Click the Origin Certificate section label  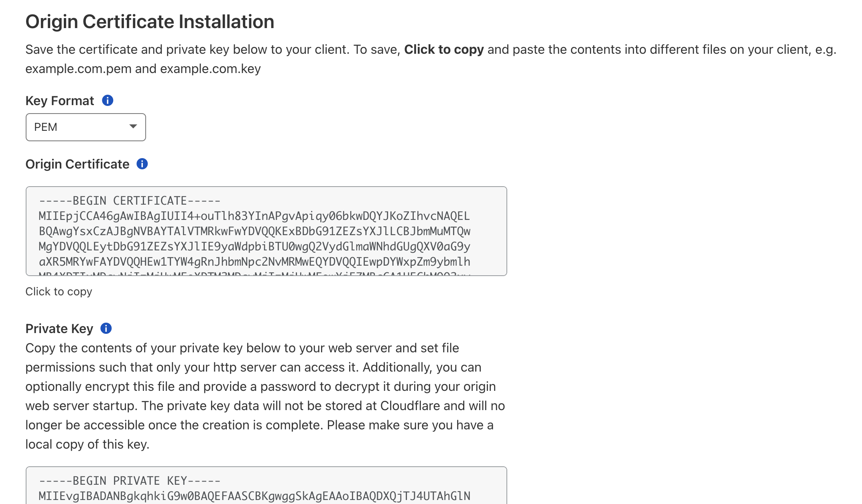tap(77, 164)
